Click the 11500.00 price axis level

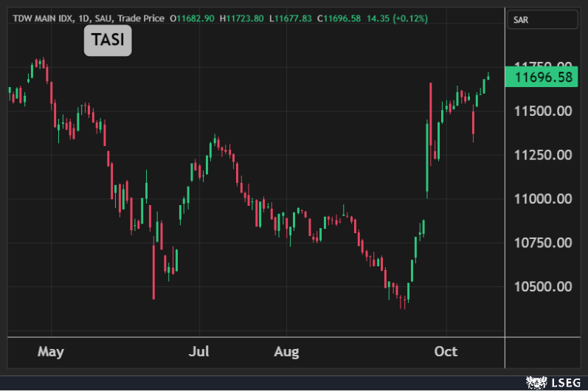point(543,111)
